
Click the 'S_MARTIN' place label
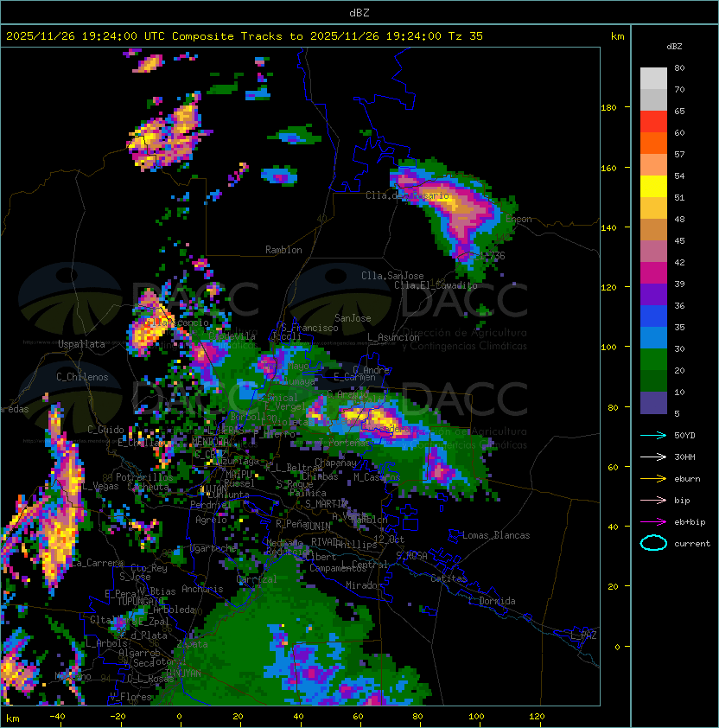(326, 504)
